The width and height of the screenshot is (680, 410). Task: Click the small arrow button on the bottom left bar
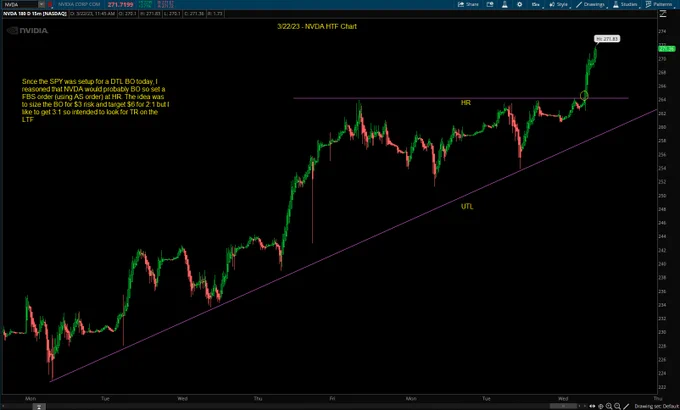pyautogui.click(x=39, y=407)
